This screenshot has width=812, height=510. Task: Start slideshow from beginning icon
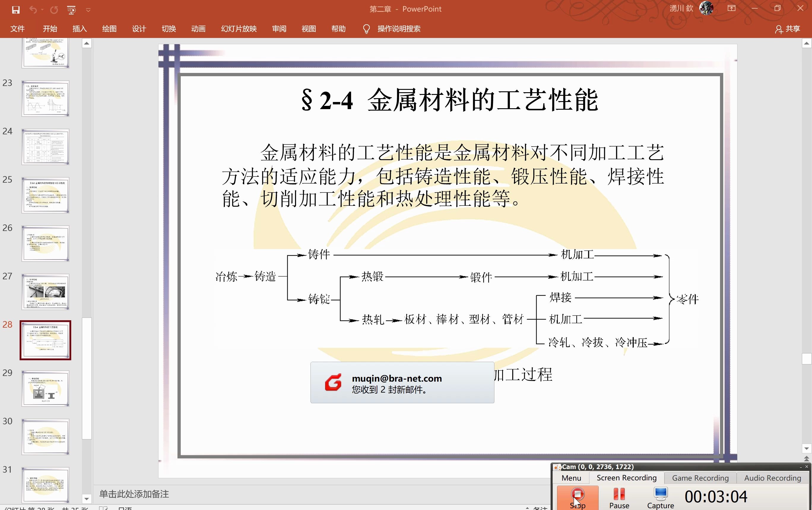71,10
